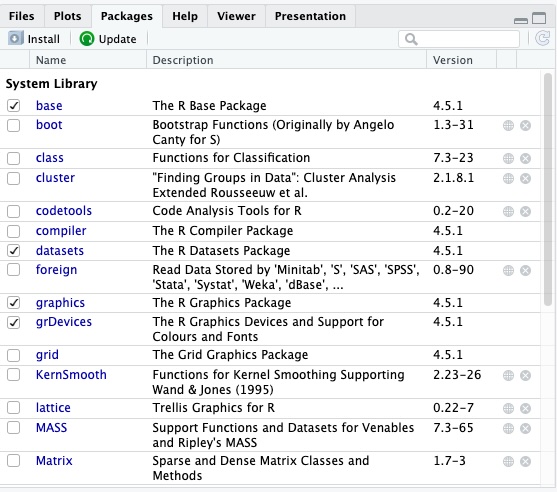Viewport: 557px width, 492px height.
Task: Load the compiler package checkbox
Action: pos(13,231)
